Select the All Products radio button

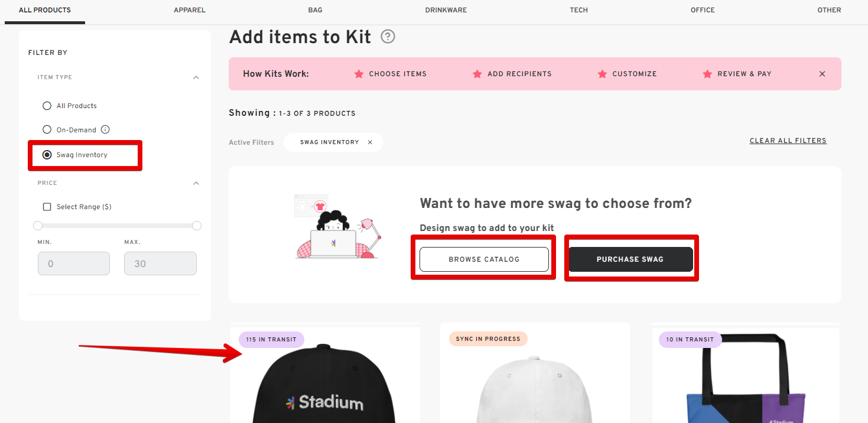(47, 105)
